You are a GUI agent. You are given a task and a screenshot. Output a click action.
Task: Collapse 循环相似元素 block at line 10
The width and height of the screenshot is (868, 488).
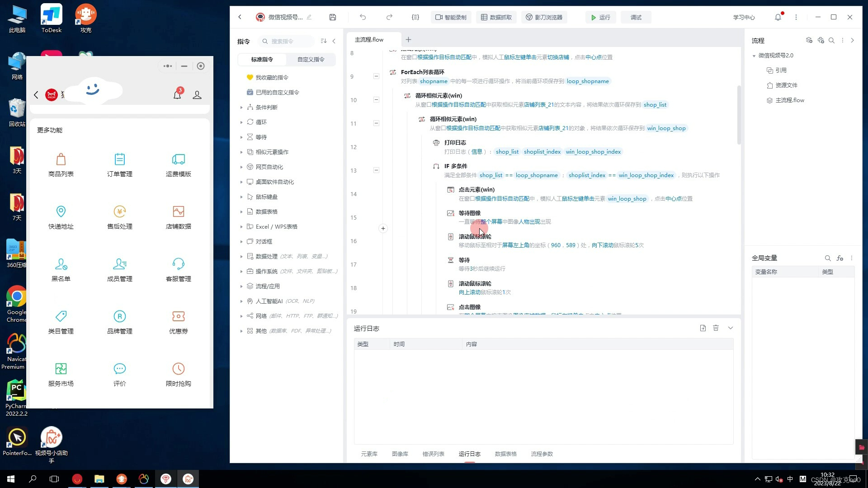tap(376, 100)
